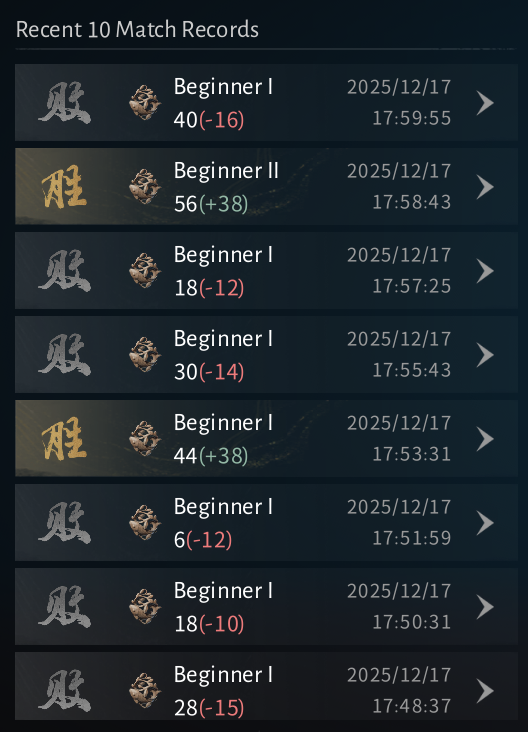This screenshot has width=528, height=732.
Task: Click the Recent 10 Match Records heading
Action: [137, 29]
